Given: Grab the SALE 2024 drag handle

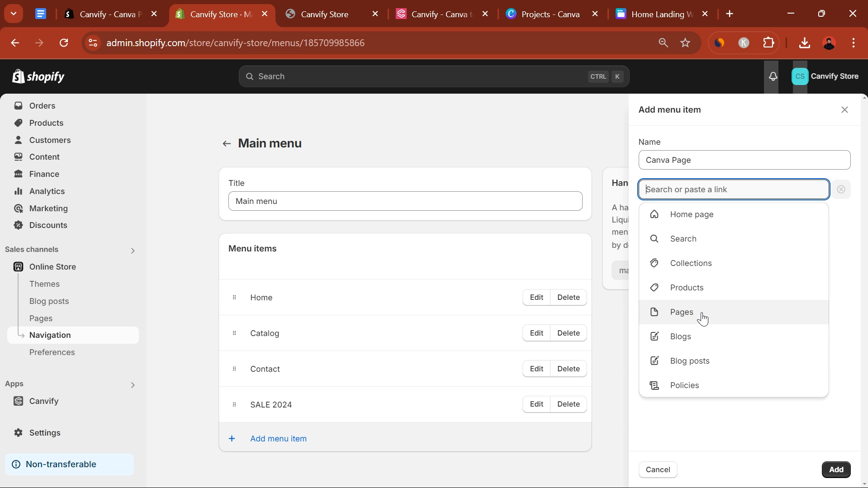Looking at the screenshot, I should 234,404.
